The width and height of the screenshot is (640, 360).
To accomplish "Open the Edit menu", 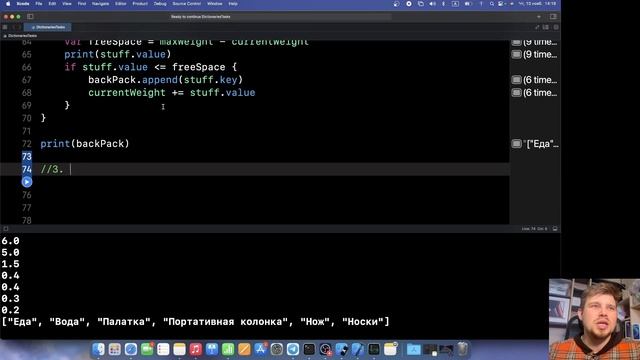I will [x=52, y=4].
